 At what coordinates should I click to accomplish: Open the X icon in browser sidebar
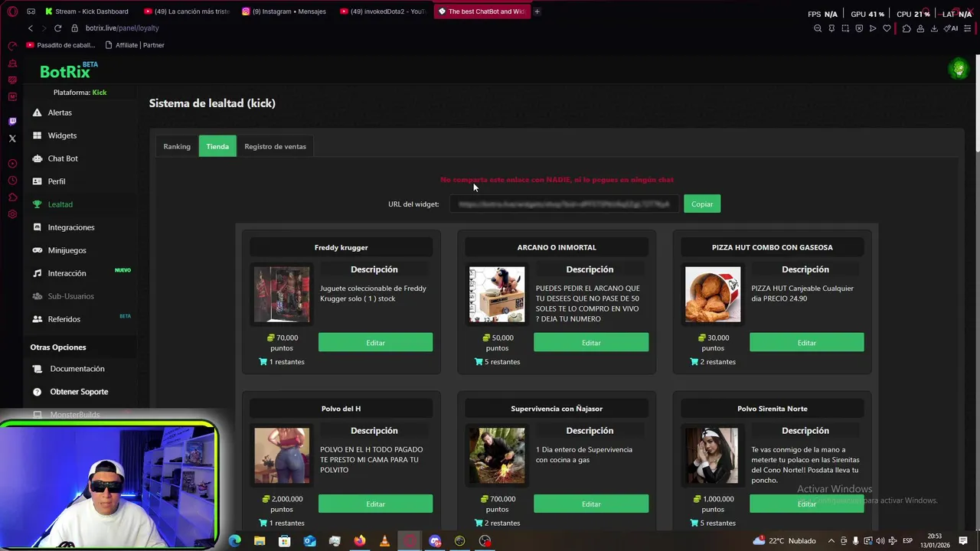pyautogui.click(x=12, y=139)
